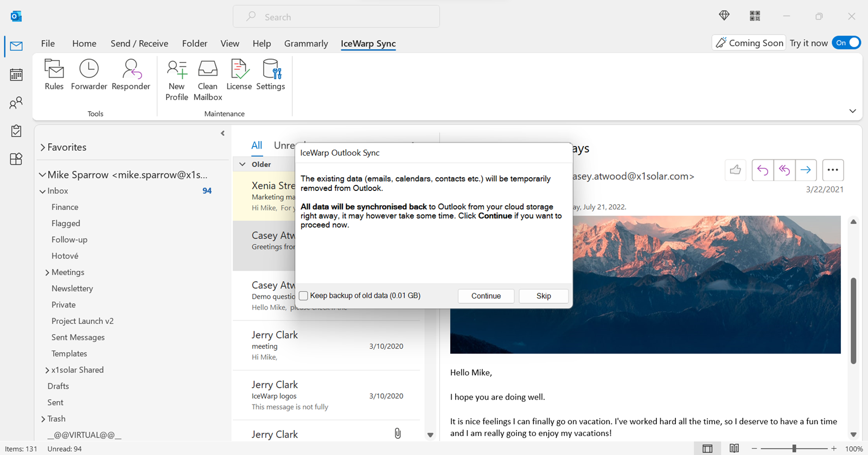Check Keep backup of old data
868x455 pixels.
304,296
